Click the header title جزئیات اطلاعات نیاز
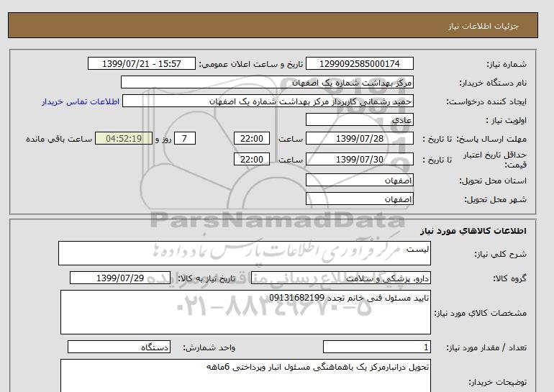The height and width of the screenshot is (392, 554). point(483,26)
